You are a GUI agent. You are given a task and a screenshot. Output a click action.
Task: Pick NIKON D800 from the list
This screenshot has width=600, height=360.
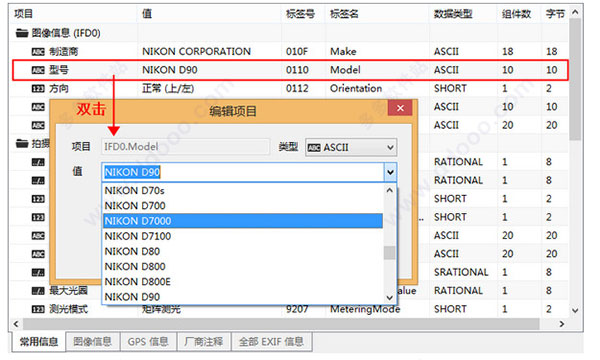pos(243,267)
